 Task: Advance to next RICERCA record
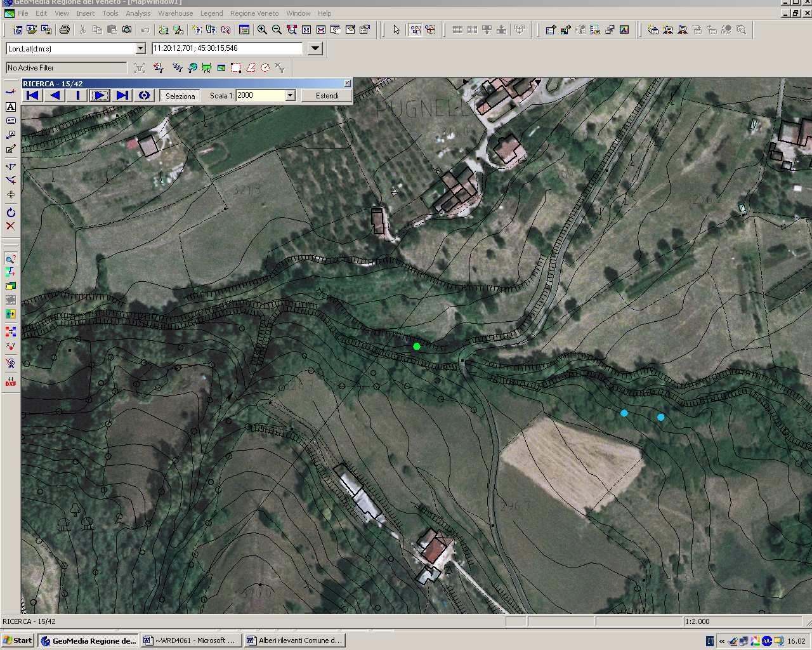point(100,95)
